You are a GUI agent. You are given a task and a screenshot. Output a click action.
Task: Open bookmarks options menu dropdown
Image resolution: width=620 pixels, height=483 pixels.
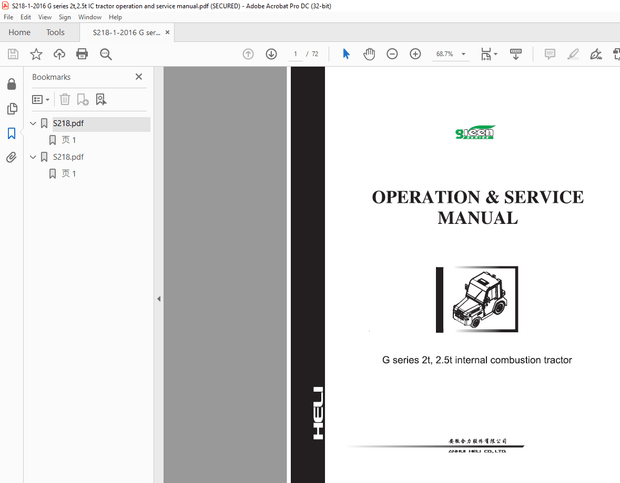click(41, 99)
